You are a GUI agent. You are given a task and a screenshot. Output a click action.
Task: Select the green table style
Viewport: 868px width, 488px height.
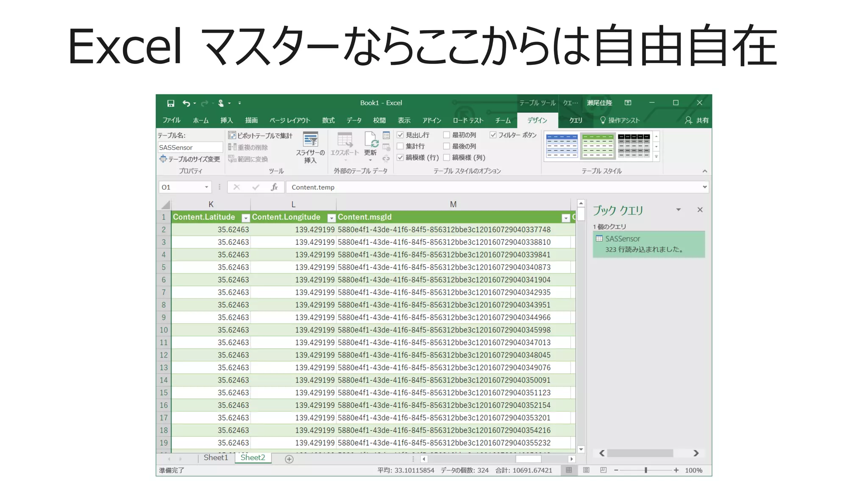click(x=598, y=146)
